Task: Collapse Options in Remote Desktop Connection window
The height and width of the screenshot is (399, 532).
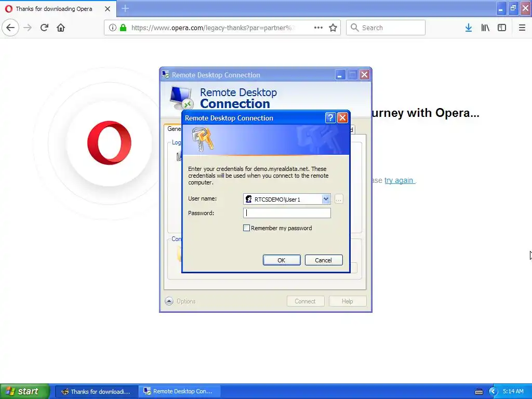Action: pos(169,301)
